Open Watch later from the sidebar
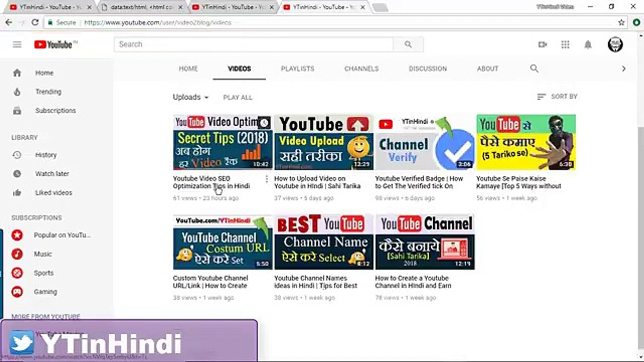This screenshot has height=362, width=644. coord(52,174)
